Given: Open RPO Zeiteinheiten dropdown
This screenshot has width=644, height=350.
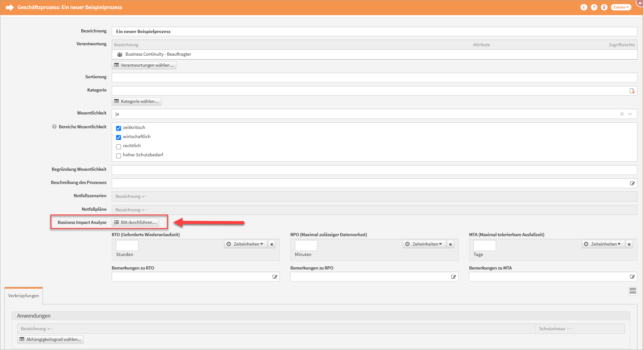Looking at the screenshot, I should [424, 244].
